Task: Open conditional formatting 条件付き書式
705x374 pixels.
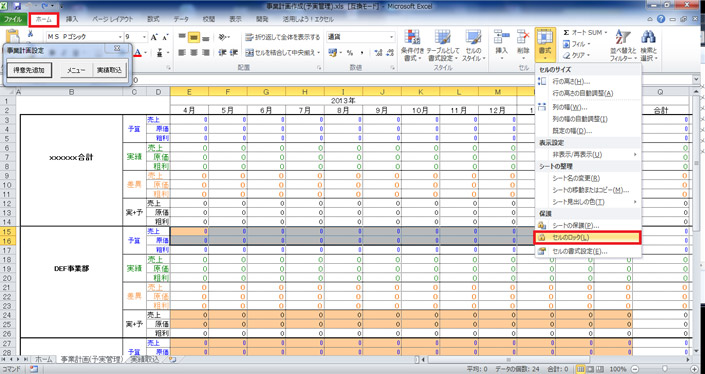Action: (412, 45)
